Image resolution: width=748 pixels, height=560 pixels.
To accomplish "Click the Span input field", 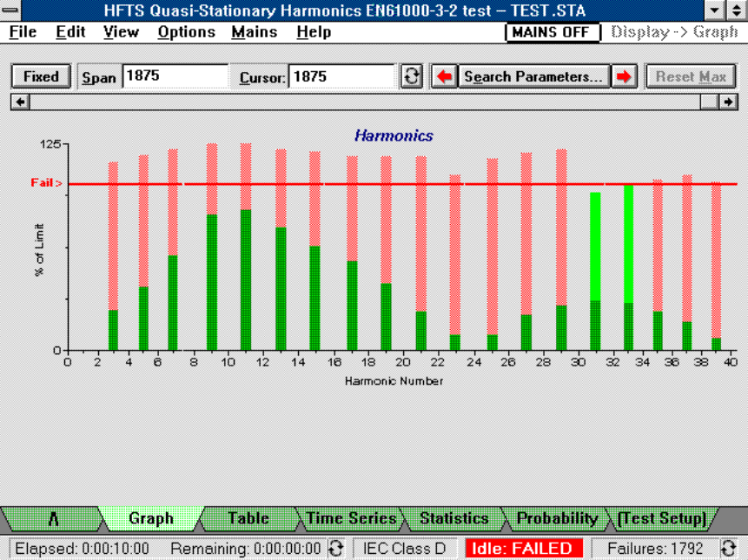I will (x=175, y=76).
